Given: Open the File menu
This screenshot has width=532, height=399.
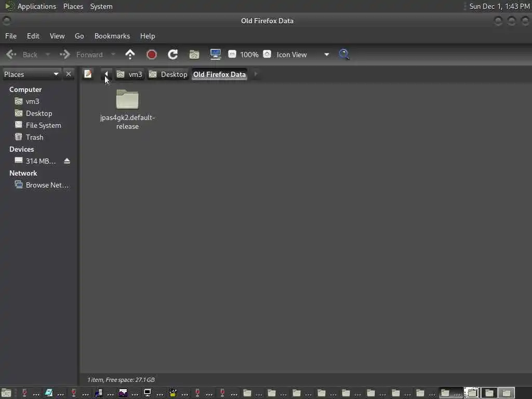Looking at the screenshot, I should coord(11,36).
